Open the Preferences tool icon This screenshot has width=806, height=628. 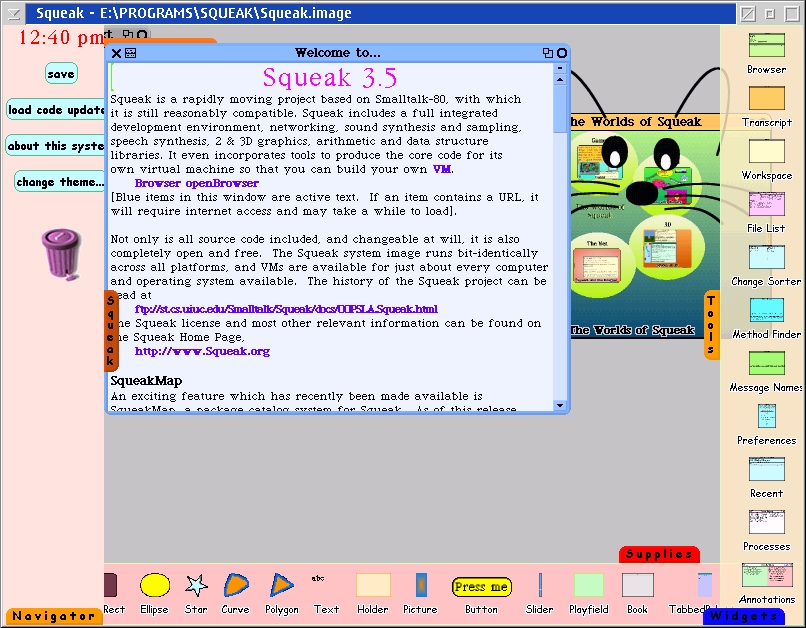(766, 416)
